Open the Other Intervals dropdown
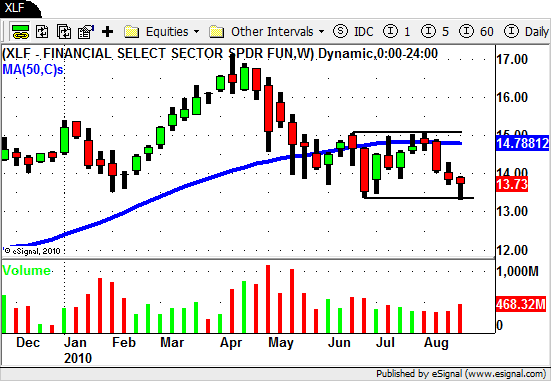Screen dimensions: 551x381 (x=267, y=32)
